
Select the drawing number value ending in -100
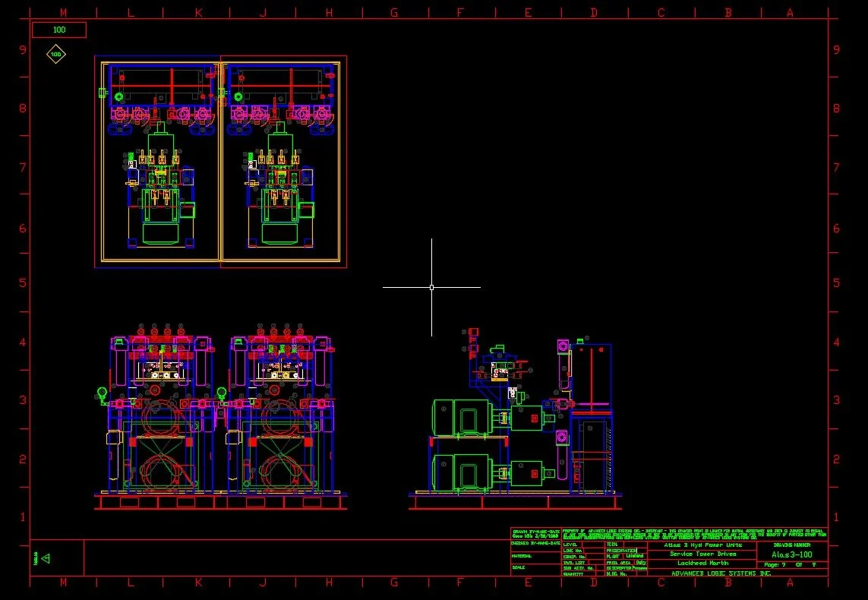pyautogui.click(x=792, y=554)
